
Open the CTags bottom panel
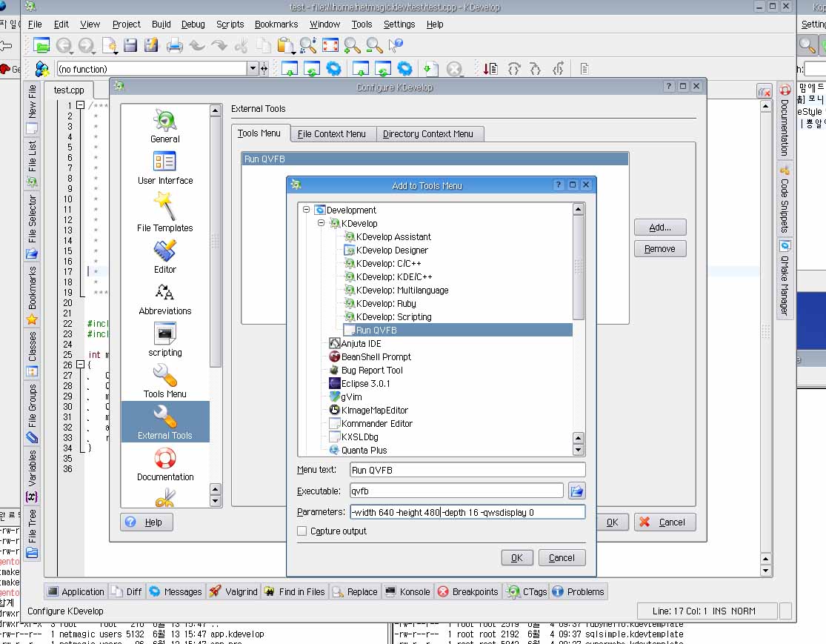tap(526, 592)
